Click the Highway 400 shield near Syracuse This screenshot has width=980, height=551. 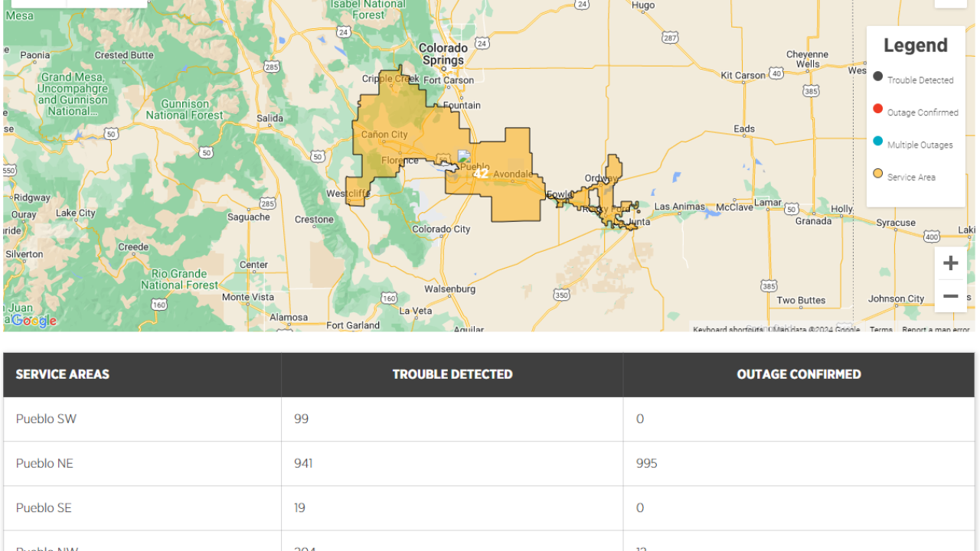click(x=931, y=236)
